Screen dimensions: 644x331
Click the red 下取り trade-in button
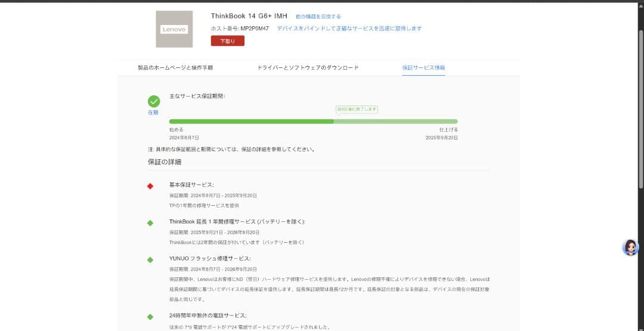(x=228, y=41)
